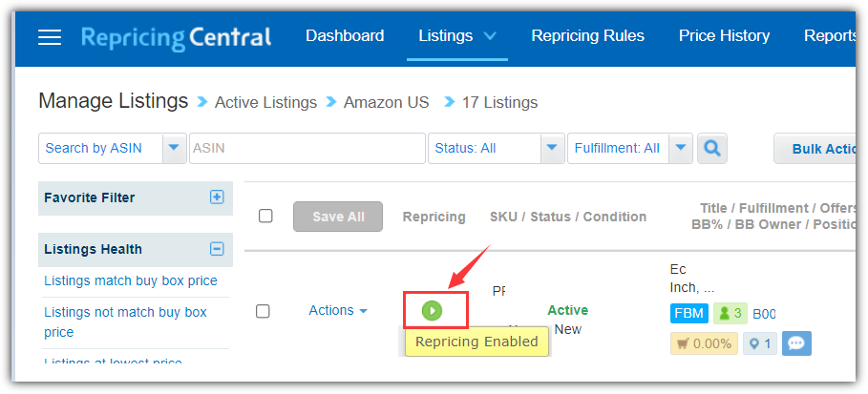Open the Price History tab
Screen dimensions: 868x394
pos(724,36)
